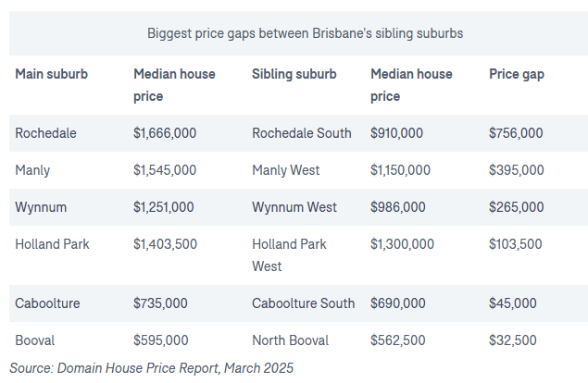Select the Rochedale South sibling suburb cell

click(301, 133)
